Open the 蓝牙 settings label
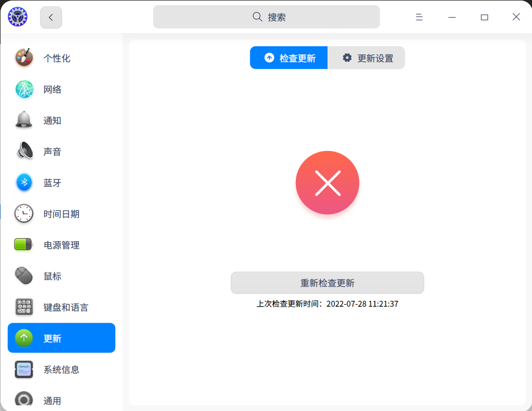The height and width of the screenshot is (411, 532). pos(52,183)
